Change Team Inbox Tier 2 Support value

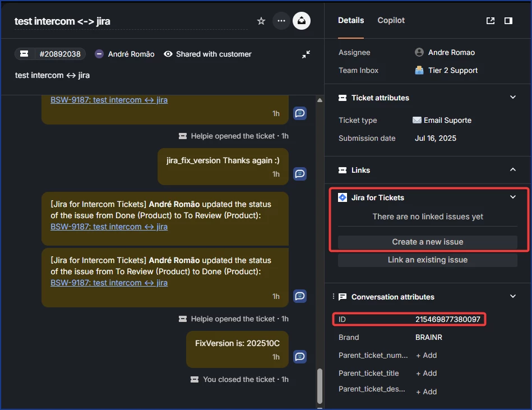453,70
